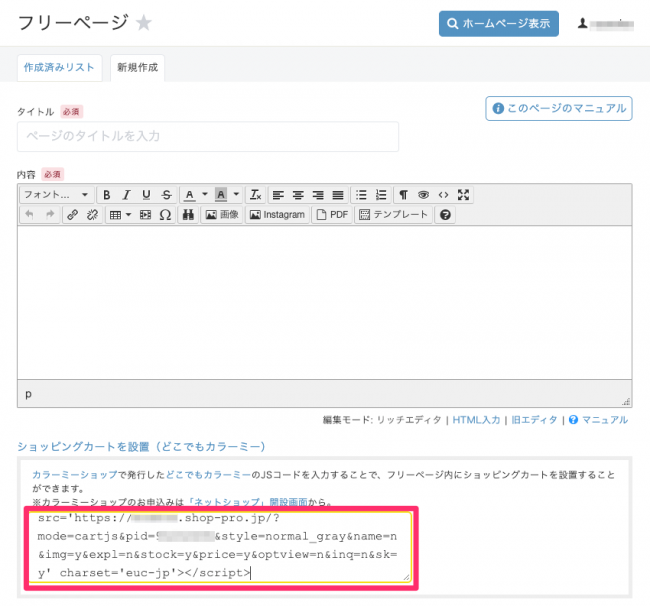
Task: Open source code view icon
Action: [443, 195]
